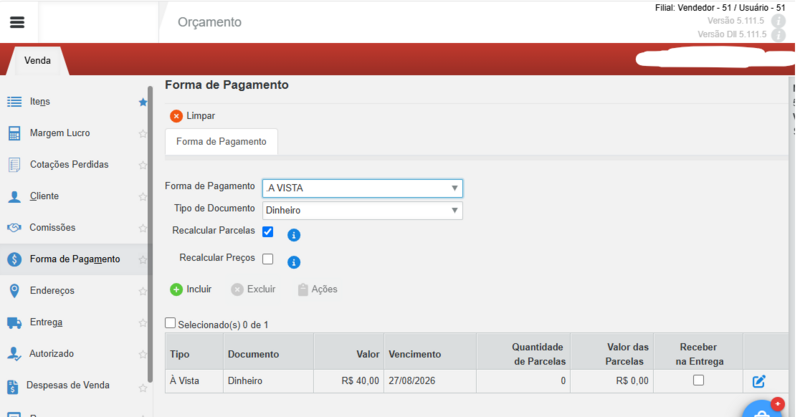Check the Recalcular Preços checkbox
Screen dimensions: 800x417
[268, 259]
